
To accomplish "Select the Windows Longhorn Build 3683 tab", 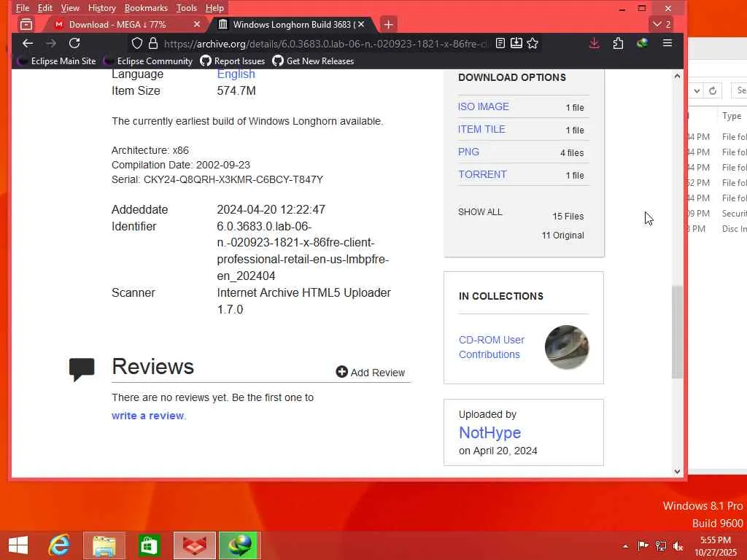I will pyautogui.click(x=292, y=24).
